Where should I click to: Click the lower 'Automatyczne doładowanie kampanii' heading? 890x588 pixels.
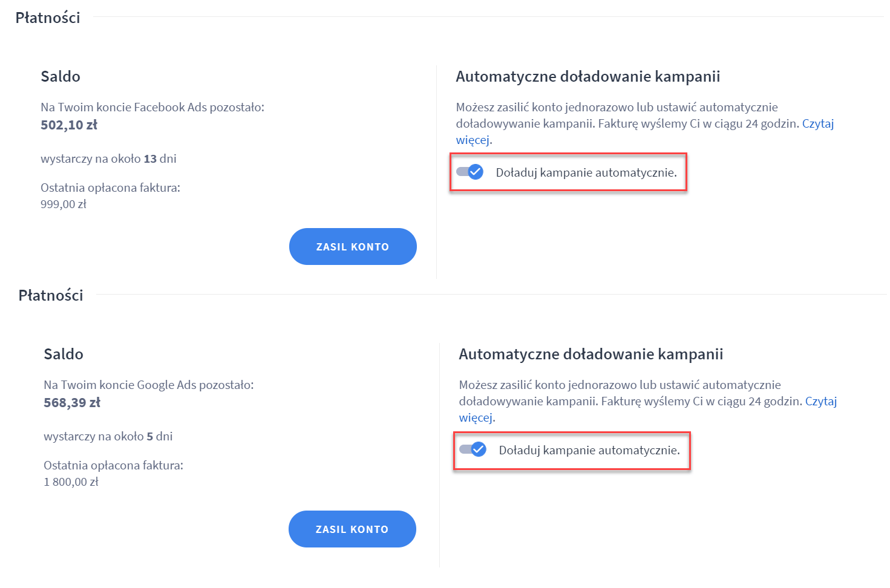591,354
